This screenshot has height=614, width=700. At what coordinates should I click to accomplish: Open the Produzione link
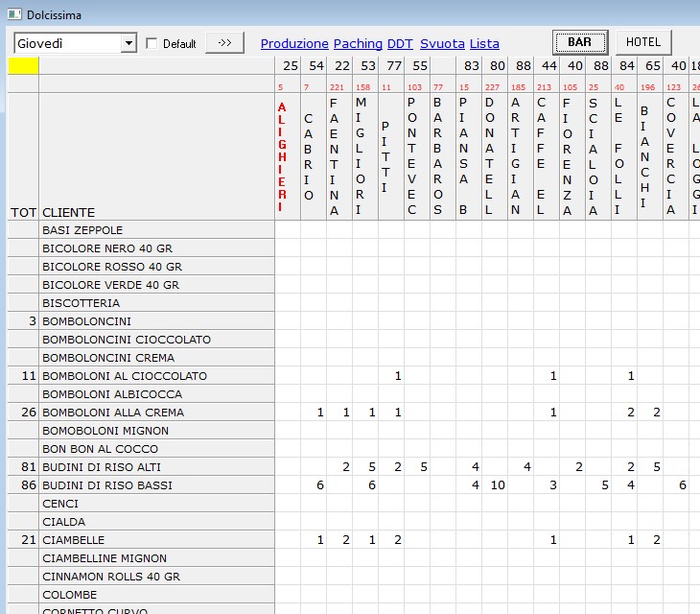point(294,43)
